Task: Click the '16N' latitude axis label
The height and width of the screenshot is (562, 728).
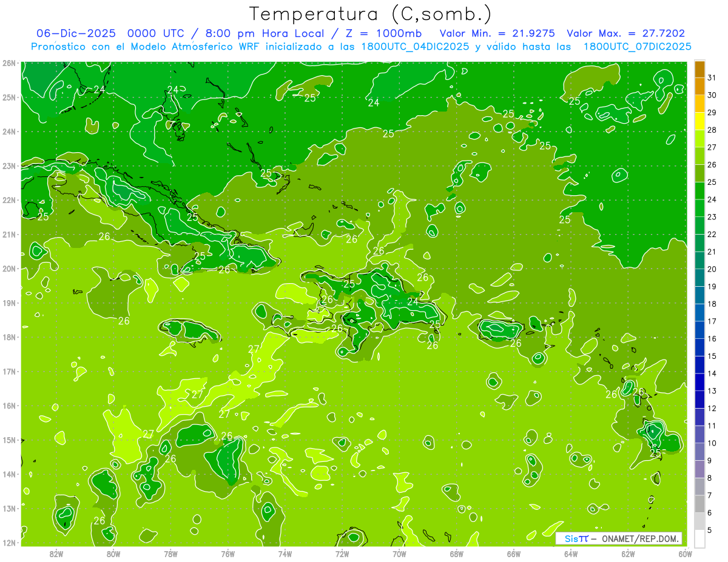Action: point(9,406)
